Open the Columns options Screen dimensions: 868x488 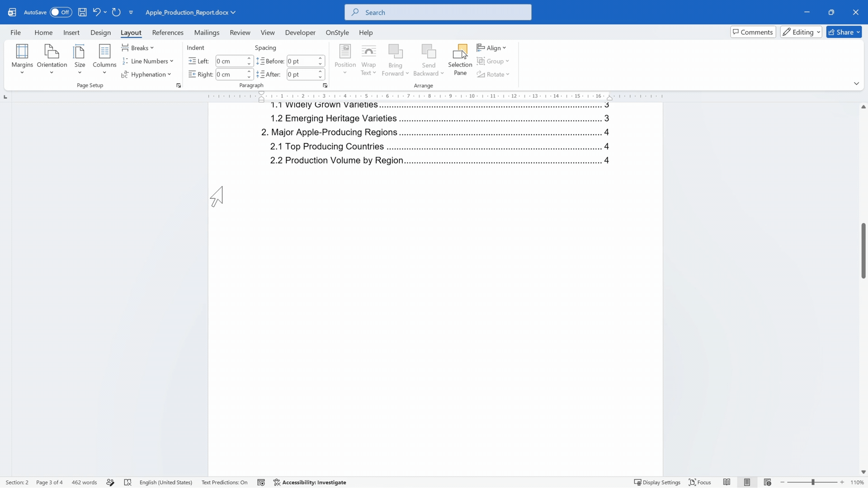coord(104,59)
